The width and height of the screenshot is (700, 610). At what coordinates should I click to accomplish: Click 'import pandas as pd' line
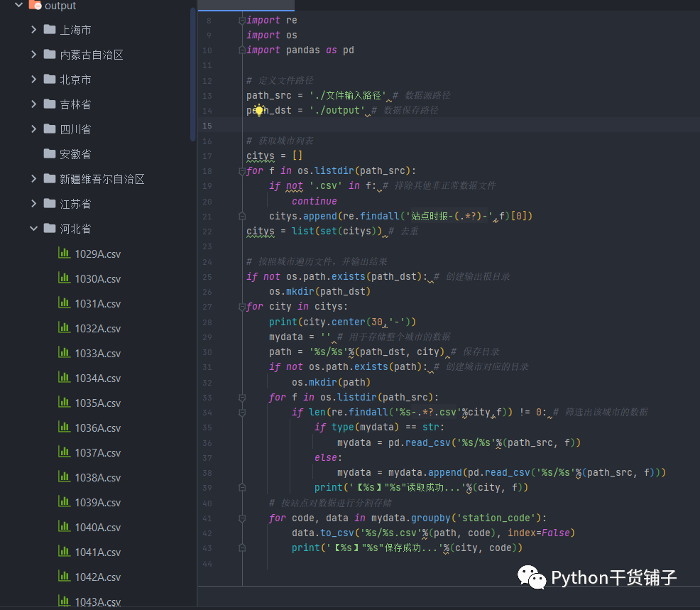coord(300,50)
